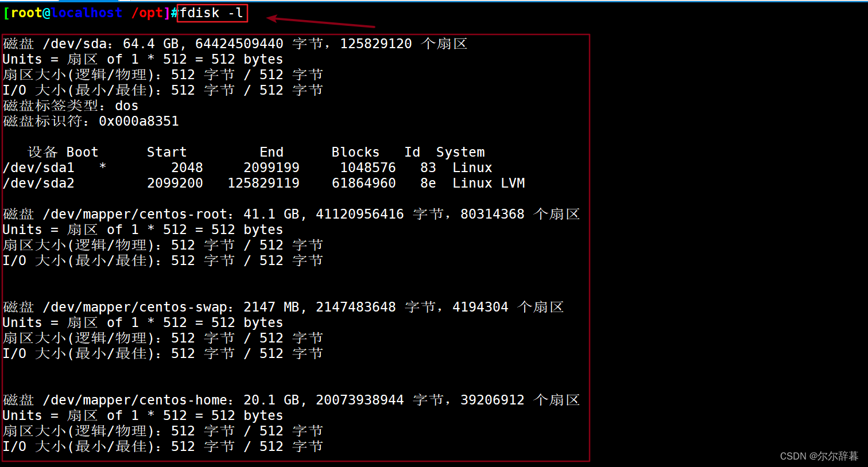Image resolution: width=868 pixels, height=467 pixels.
Task: Click the '/dev/sda' disk path in first line
Action: (75, 44)
